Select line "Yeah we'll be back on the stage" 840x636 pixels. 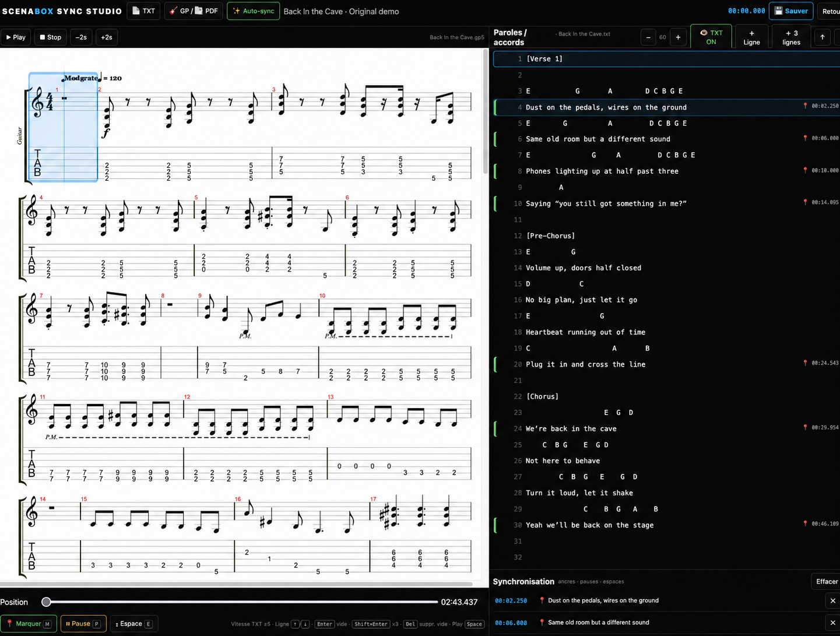[666, 525]
